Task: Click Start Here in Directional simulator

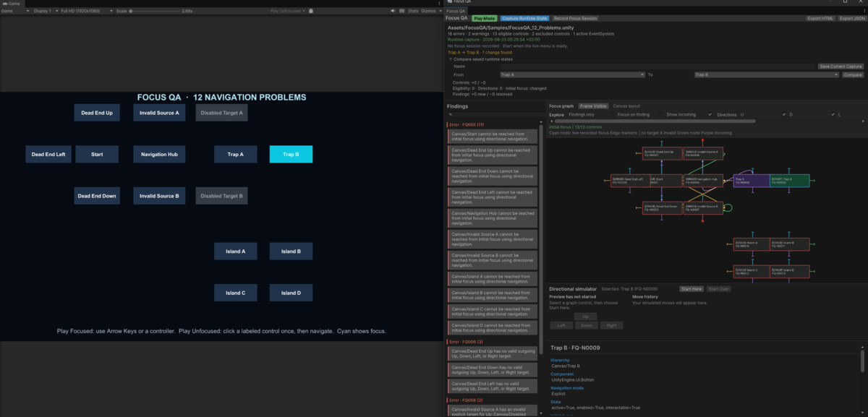Action: [692, 289]
